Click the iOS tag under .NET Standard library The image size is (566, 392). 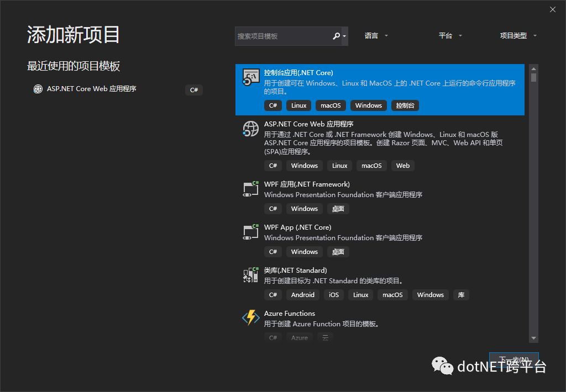334,295
